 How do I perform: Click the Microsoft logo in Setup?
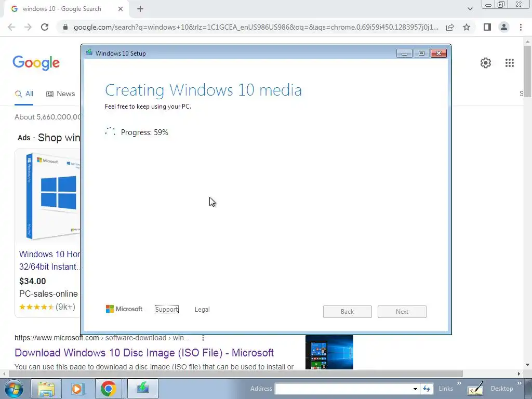pyautogui.click(x=124, y=309)
